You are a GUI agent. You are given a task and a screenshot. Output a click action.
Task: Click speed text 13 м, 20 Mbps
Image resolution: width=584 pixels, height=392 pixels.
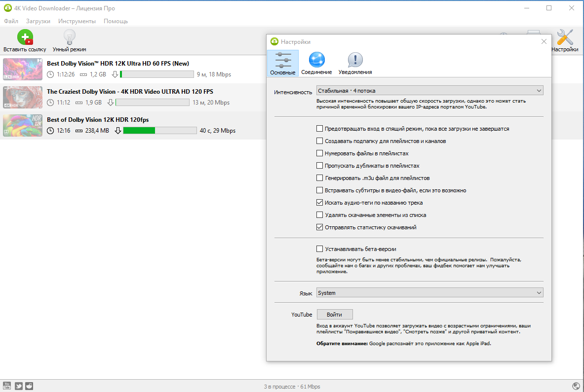point(211,102)
